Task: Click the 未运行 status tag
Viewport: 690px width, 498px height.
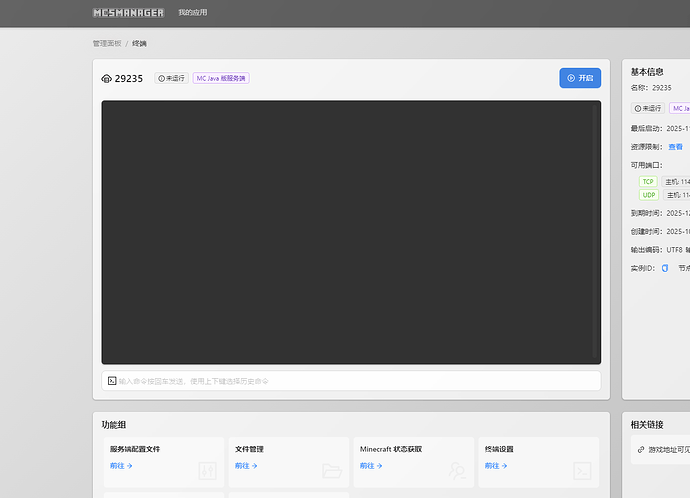Action: tap(171, 78)
